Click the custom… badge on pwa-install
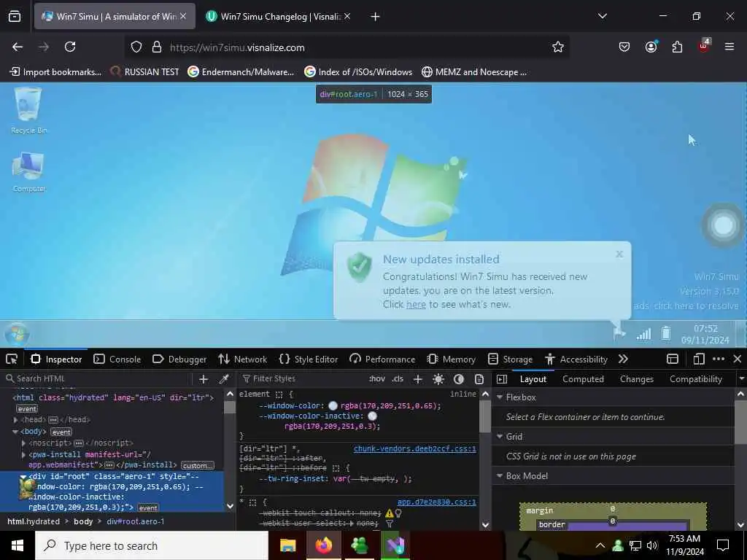The height and width of the screenshot is (560, 747). (197, 465)
